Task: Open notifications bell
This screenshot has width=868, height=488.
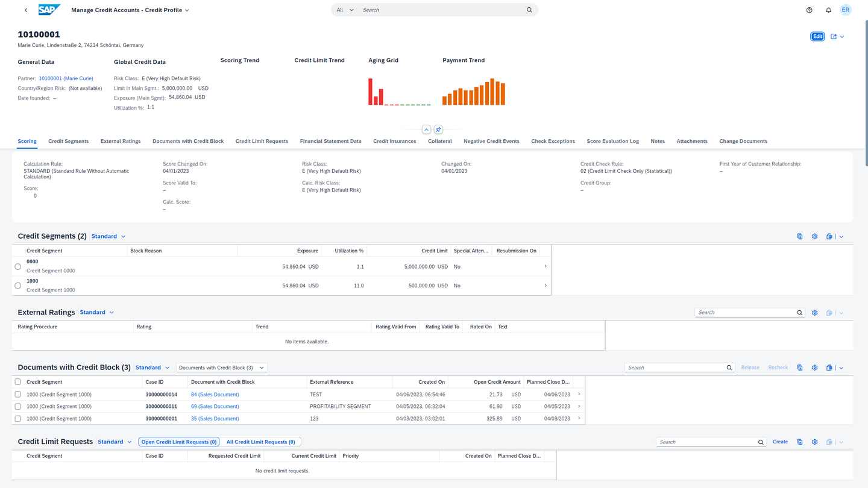Action: click(828, 10)
